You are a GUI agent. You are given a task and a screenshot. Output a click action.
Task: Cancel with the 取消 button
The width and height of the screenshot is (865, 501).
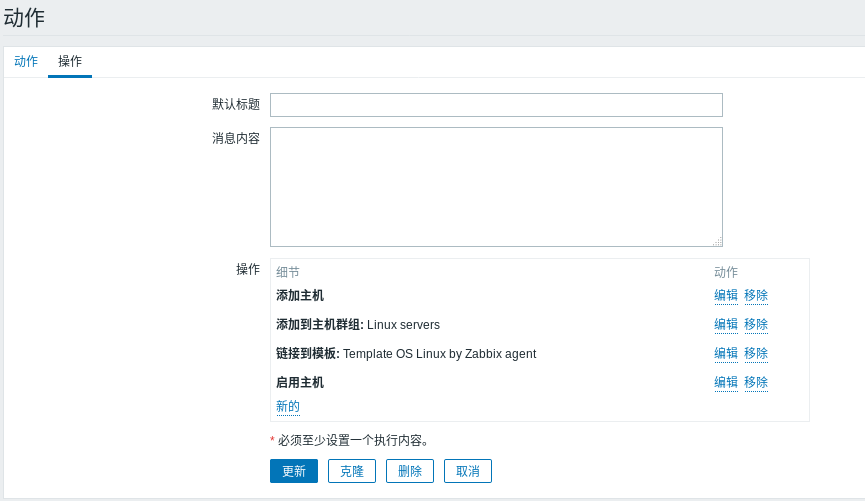coord(468,471)
